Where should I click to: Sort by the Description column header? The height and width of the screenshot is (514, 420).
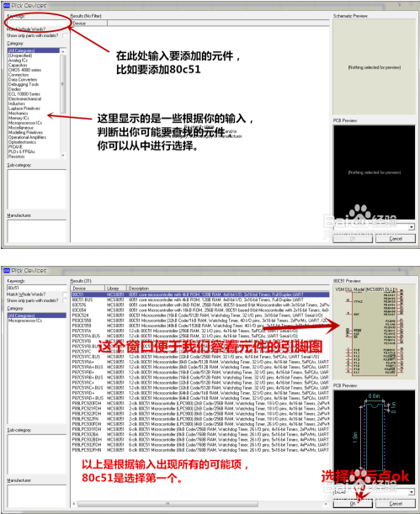click(228, 289)
